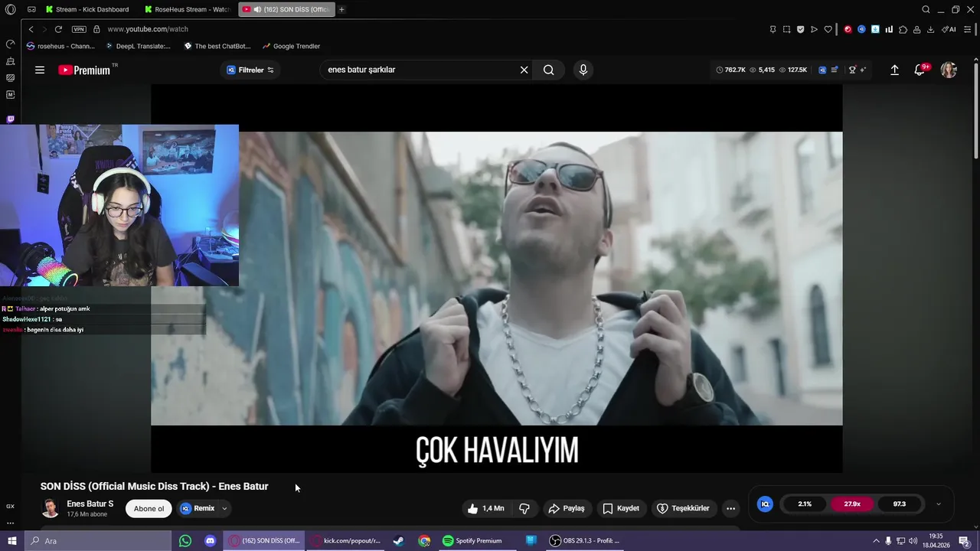Expand the vidIQ score panel chevron
Viewport: 980px width, 551px height.
(939, 504)
